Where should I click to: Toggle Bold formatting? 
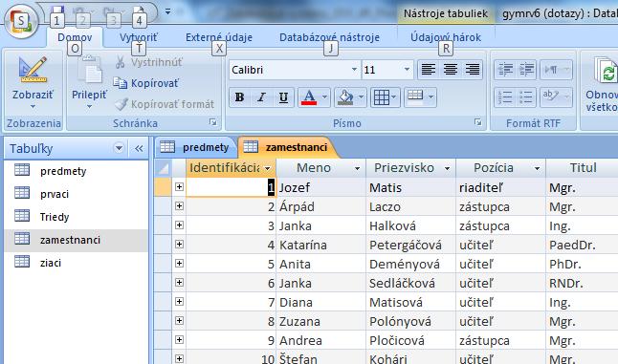point(239,97)
